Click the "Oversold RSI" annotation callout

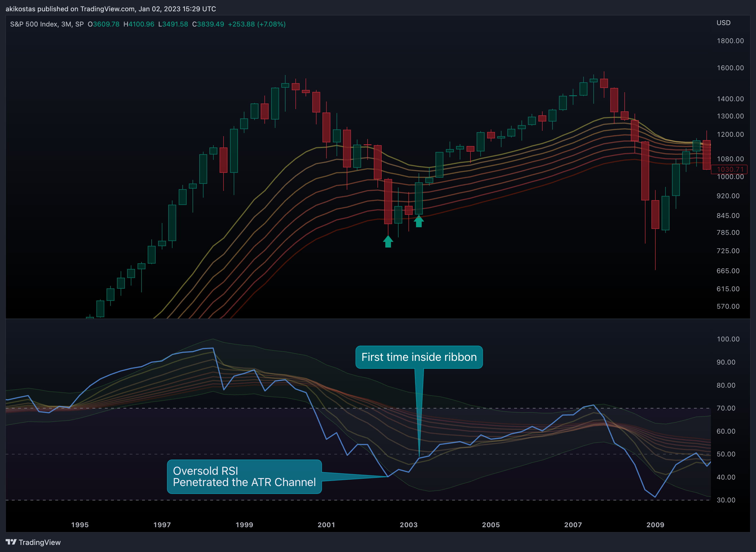tap(244, 476)
